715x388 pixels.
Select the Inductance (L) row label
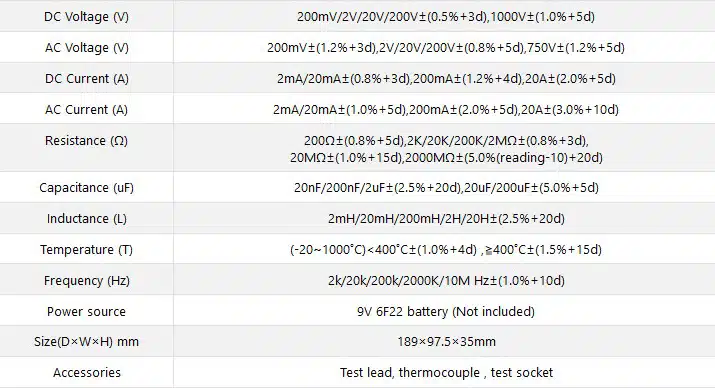(x=87, y=219)
